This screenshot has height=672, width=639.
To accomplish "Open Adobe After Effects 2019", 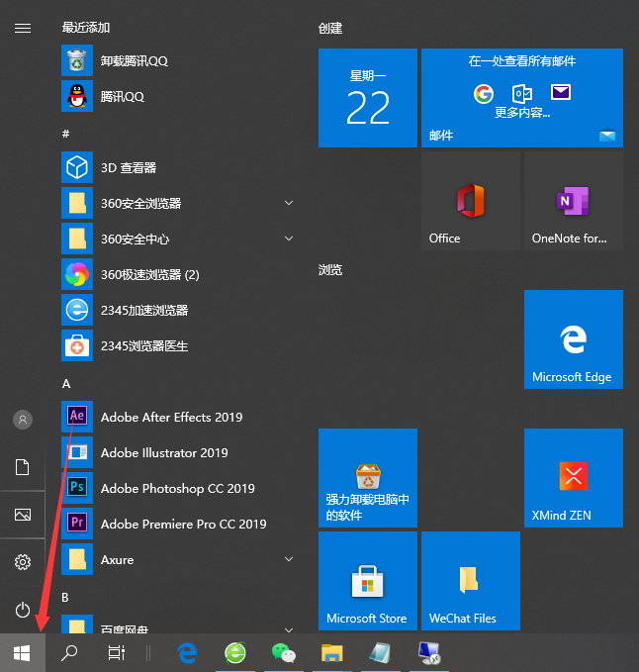I will pos(171,417).
